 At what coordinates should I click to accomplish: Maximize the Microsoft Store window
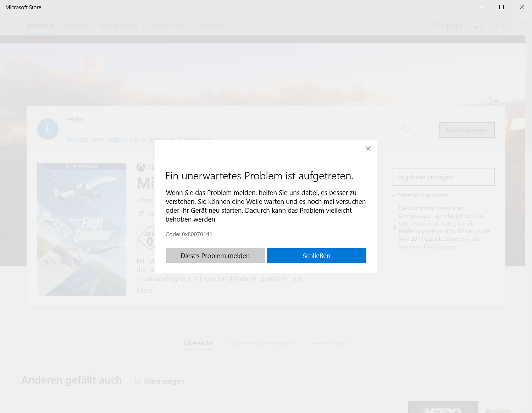(x=501, y=7)
